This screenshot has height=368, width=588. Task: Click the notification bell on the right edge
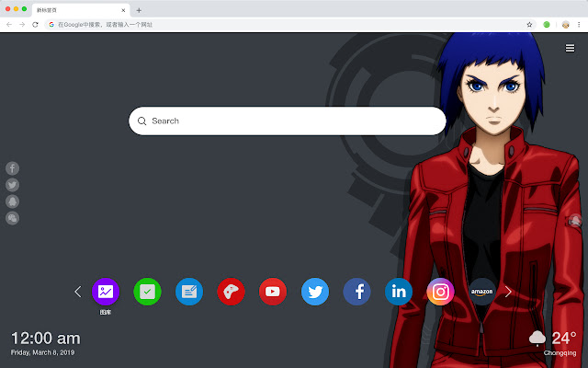click(575, 221)
